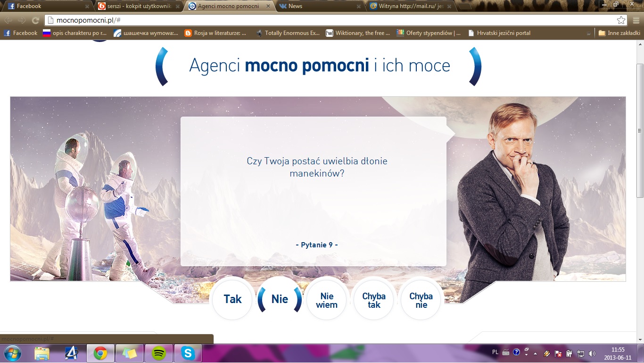The image size is (644, 363).
Task: Switch to the 'serszi - kokpit użytkownika' tab
Action: point(139,6)
